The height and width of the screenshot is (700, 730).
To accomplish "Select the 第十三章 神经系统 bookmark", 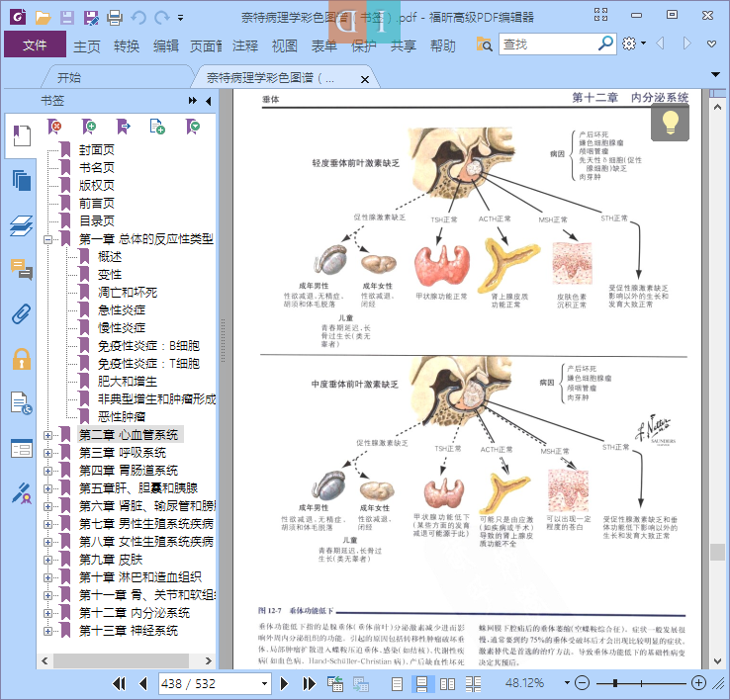I will 128,631.
